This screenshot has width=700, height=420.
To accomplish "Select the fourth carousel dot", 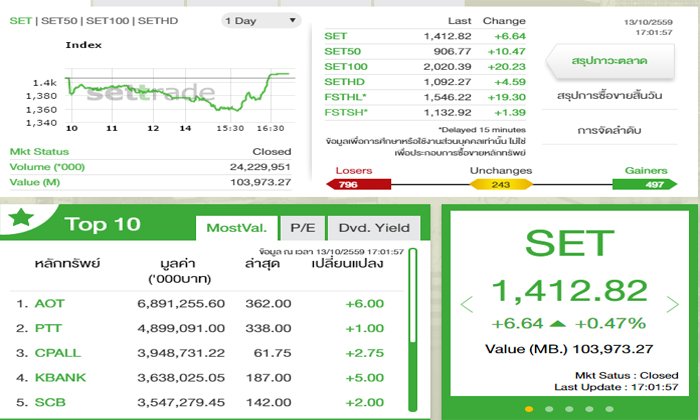I will pos(589,409).
